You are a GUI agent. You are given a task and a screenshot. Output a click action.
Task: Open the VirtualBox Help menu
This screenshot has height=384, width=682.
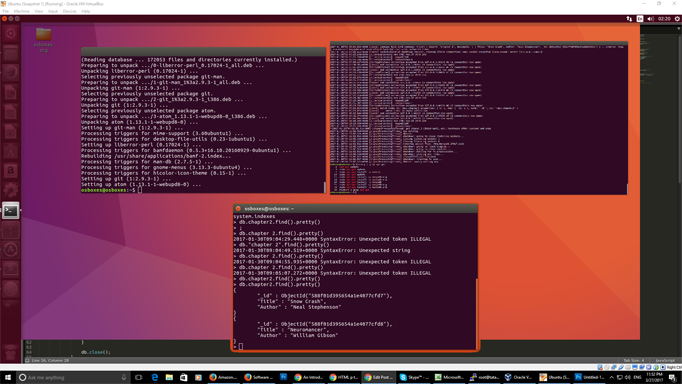point(86,11)
